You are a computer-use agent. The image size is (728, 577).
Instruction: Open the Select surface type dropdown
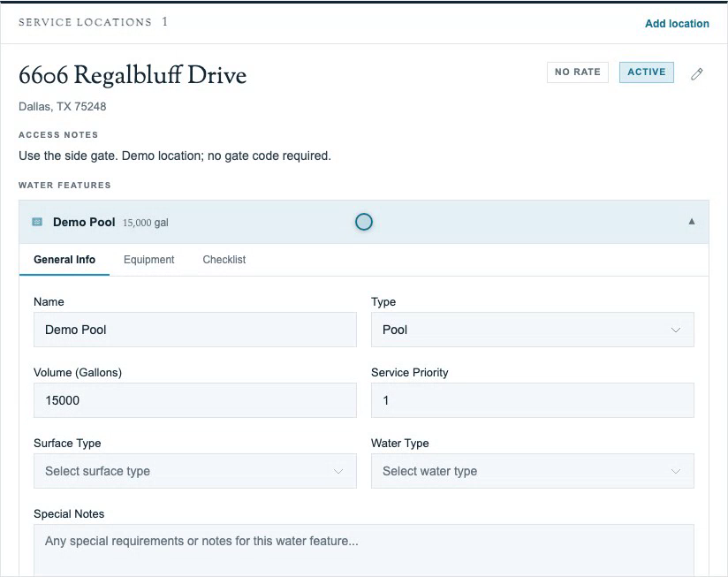pyautogui.click(x=195, y=471)
